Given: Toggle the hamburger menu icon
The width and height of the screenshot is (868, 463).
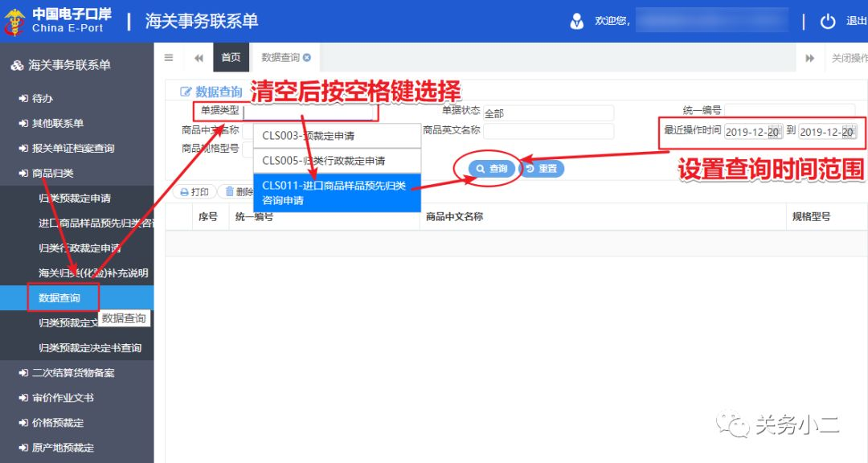Looking at the screenshot, I should coord(169,58).
